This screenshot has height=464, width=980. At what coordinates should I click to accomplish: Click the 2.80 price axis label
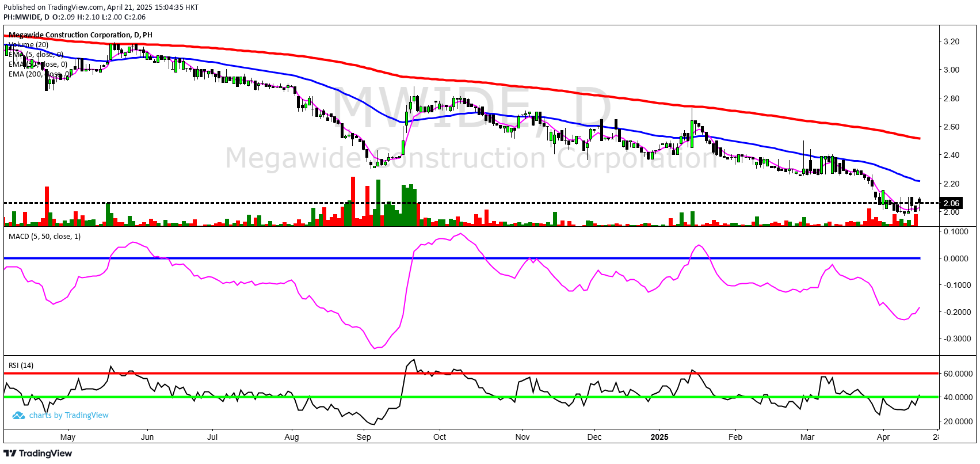coord(951,98)
